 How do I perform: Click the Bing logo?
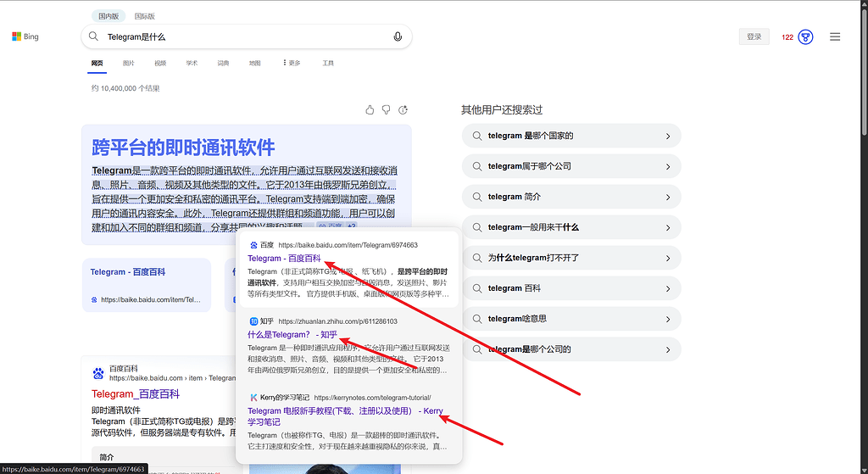click(25, 36)
